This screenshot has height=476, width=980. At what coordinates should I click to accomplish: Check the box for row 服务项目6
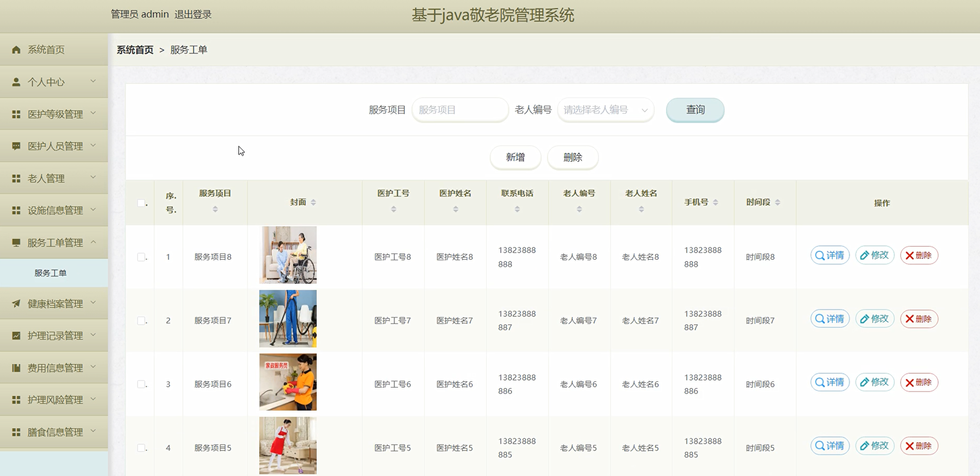coord(141,384)
